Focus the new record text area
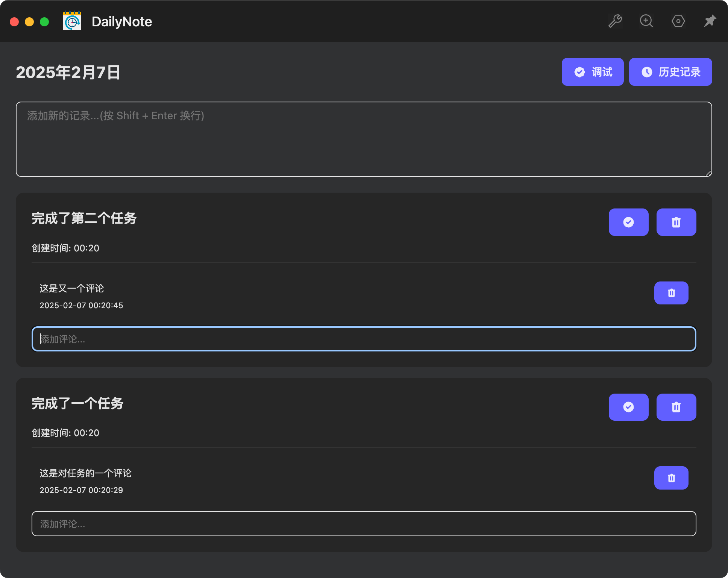The width and height of the screenshot is (728, 578). (364, 139)
